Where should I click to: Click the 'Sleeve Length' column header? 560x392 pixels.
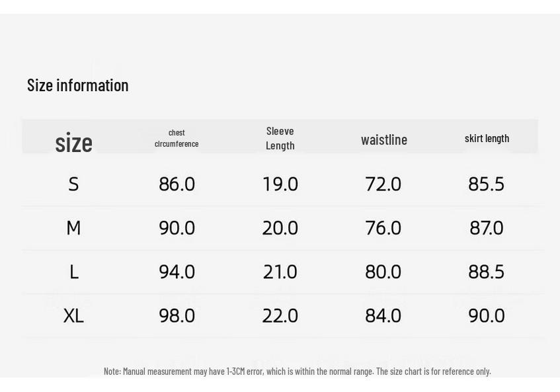(280, 138)
